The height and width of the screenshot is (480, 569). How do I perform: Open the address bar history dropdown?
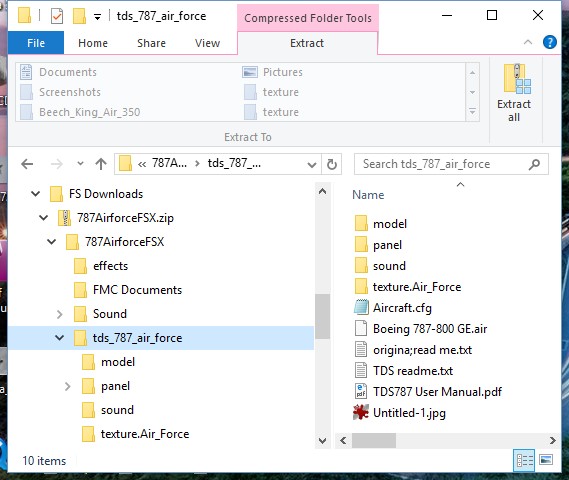312,165
